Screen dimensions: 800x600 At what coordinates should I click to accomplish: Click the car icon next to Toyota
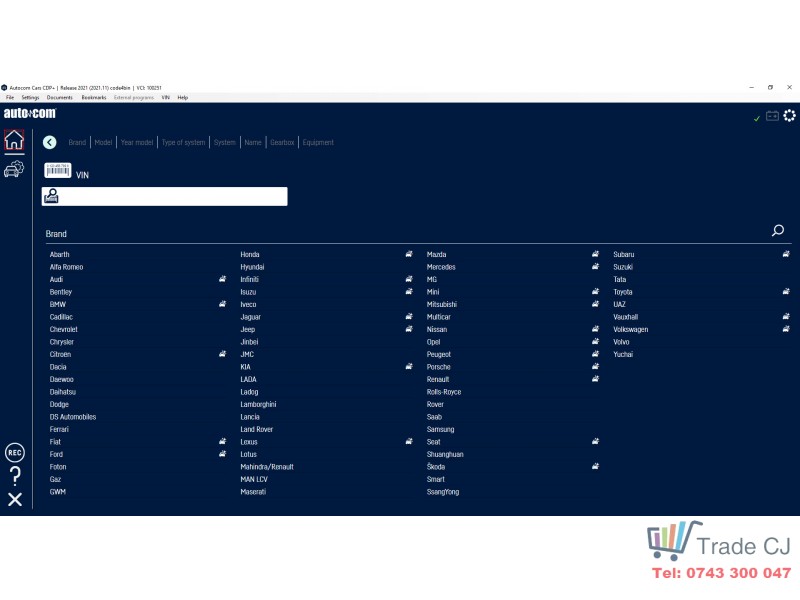pos(786,292)
